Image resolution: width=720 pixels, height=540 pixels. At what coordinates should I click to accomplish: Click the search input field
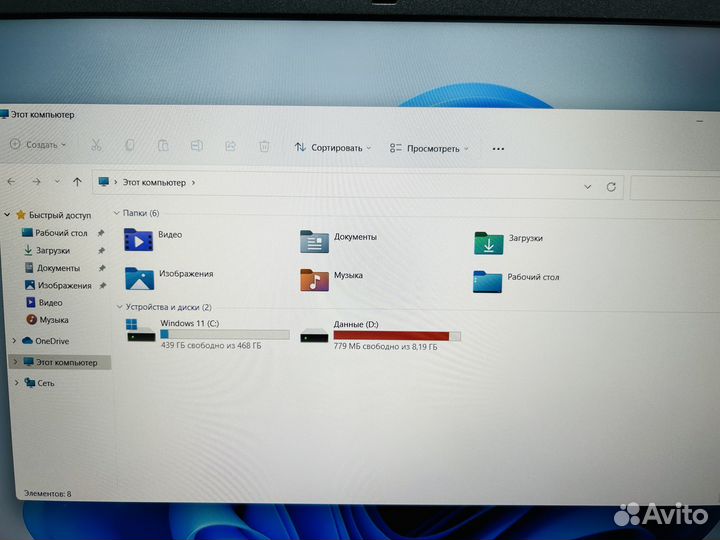tap(675, 188)
